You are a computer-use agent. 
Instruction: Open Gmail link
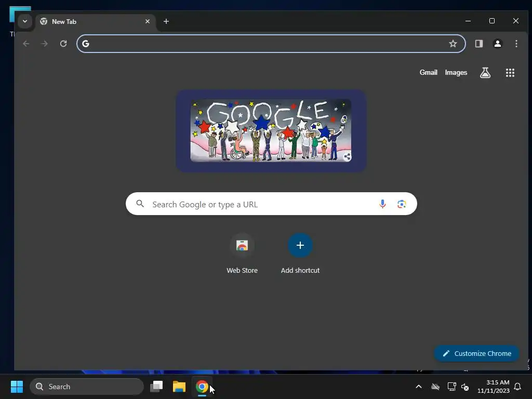[x=428, y=72]
